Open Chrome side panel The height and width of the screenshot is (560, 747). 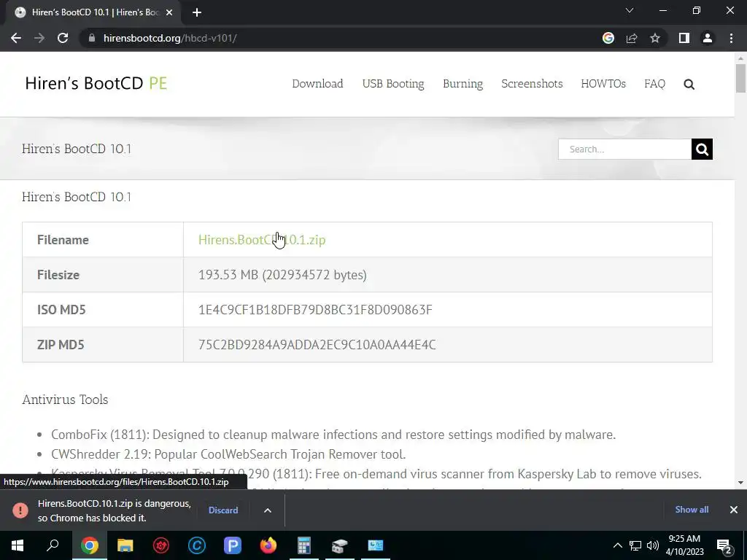pyautogui.click(x=684, y=38)
